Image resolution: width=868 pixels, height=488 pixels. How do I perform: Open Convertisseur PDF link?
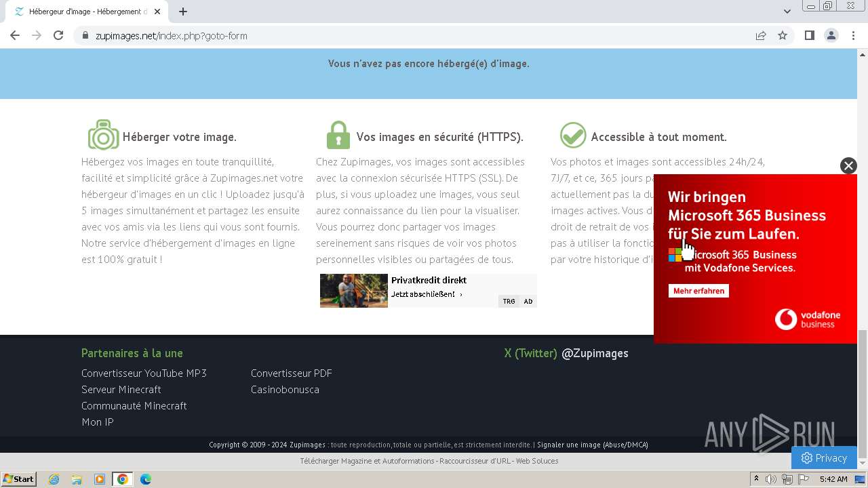coord(292,373)
